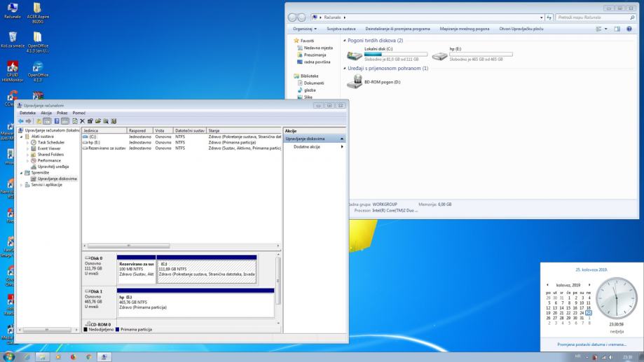Screen dimensions: 644x362
Task: Collapse the Pogoni tvrdih diskova group
Action: click(345, 41)
